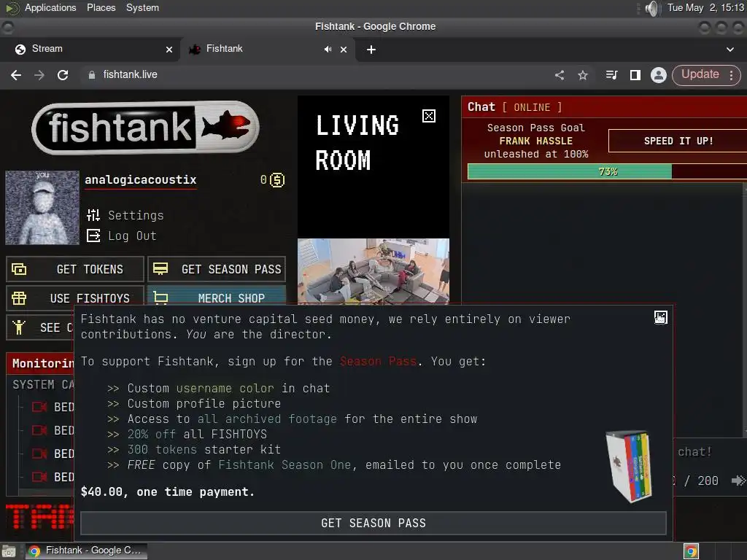Click the GET TOKENS button
The image size is (747, 560).
pyautogui.click(x=75, y=269)
